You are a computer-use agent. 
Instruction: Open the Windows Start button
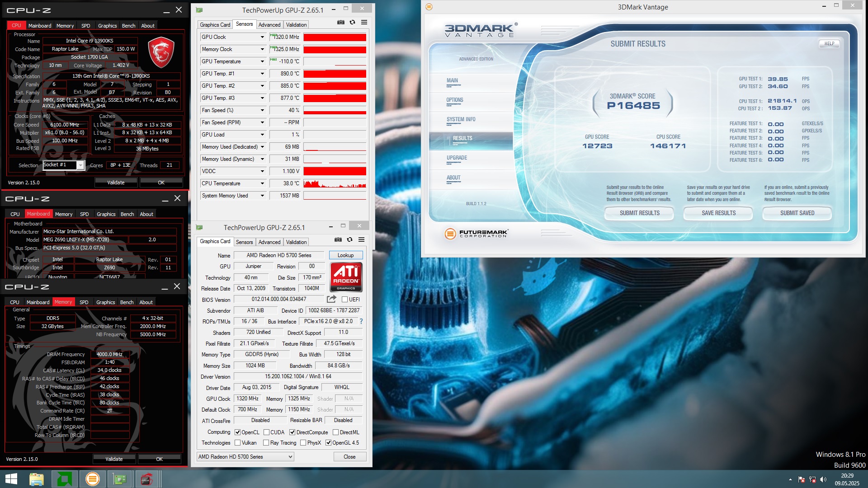pyautogui.click(x=11, y=479)
